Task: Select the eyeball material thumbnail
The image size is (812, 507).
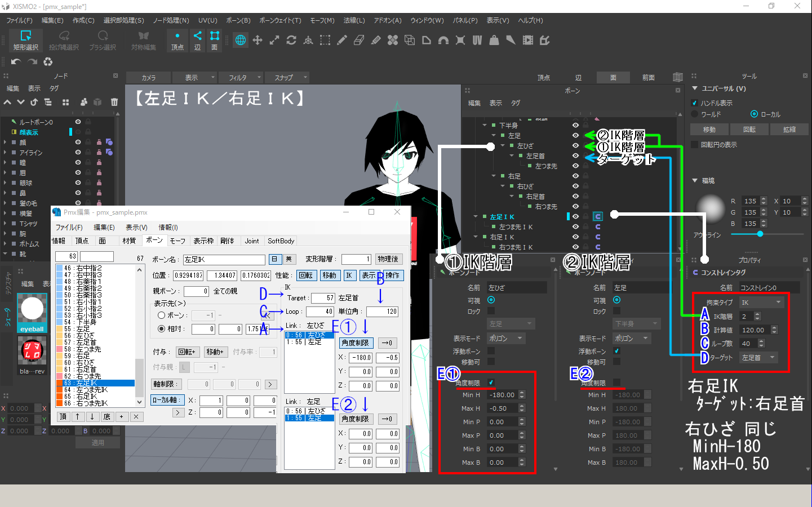Action: tap(32, 312)
